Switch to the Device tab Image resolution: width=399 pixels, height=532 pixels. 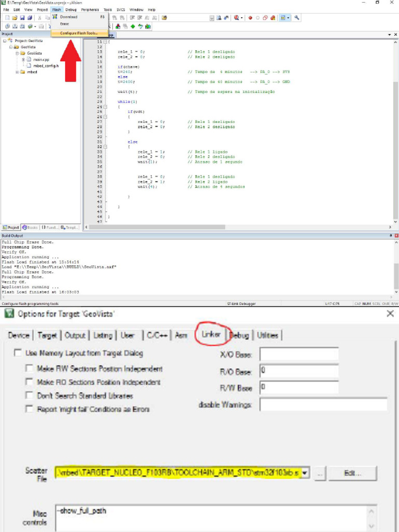[19, 335]
